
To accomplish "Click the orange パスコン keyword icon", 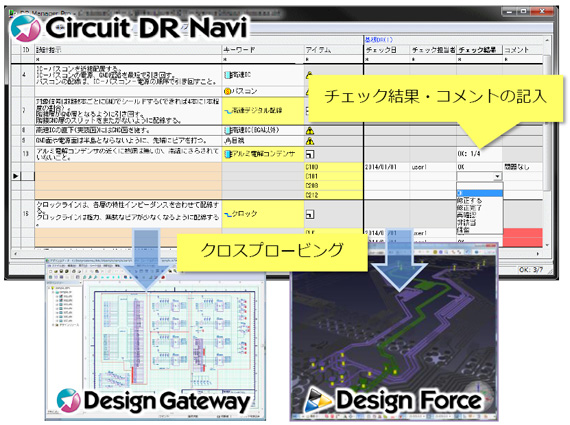I will point(227,91).
